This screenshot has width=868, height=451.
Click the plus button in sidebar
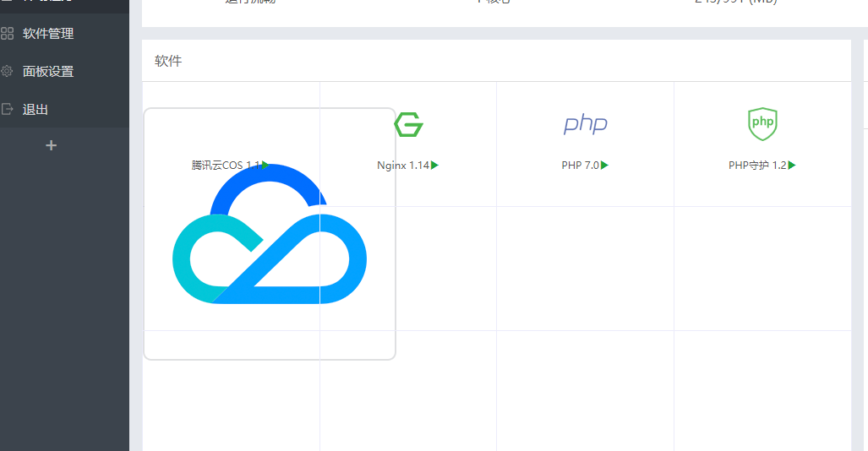51,145
